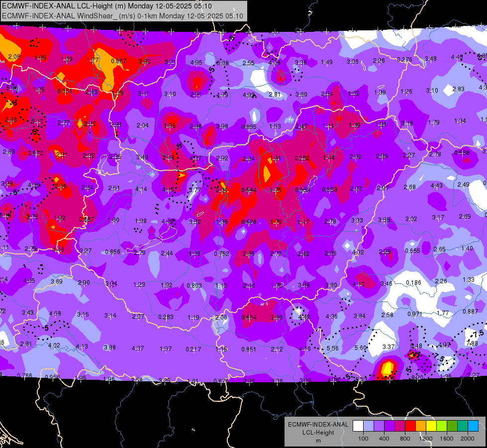This screenshot has height=448, width=487.
Task: Select the map value 0.544
Action: click(x=249, y=190)
